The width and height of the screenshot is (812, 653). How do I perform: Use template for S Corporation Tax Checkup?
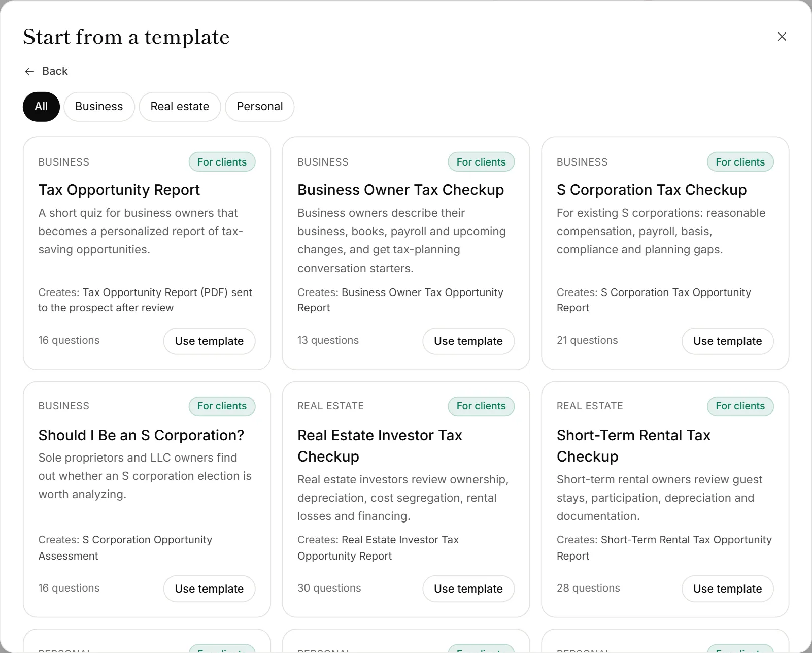tap(727, 341)
